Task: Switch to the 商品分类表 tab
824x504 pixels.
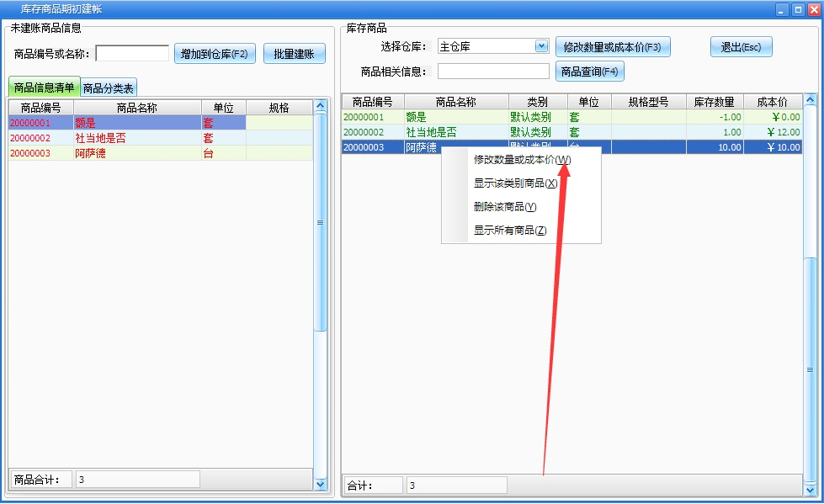Action: tap(109, 88)
